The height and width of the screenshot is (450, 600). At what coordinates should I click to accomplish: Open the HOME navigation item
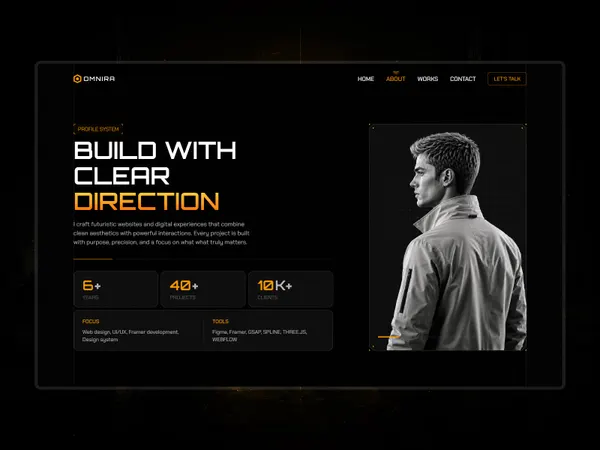[365, 79]
